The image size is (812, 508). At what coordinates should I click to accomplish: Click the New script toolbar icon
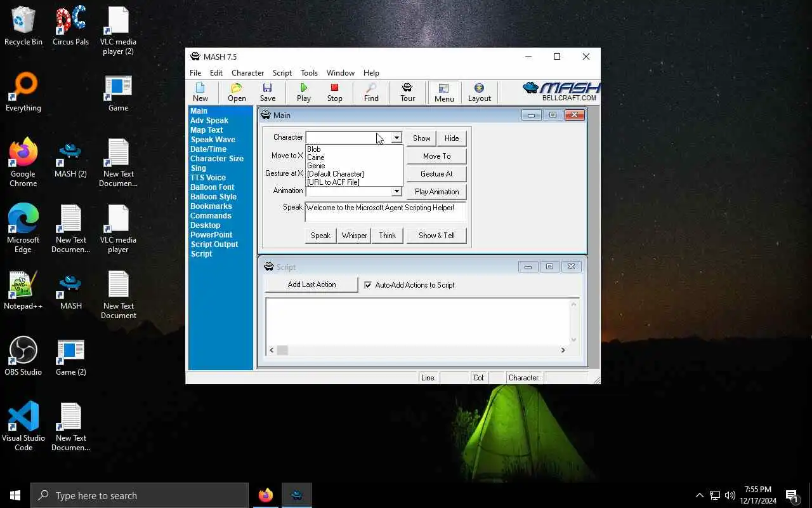[x=200, y=92]
